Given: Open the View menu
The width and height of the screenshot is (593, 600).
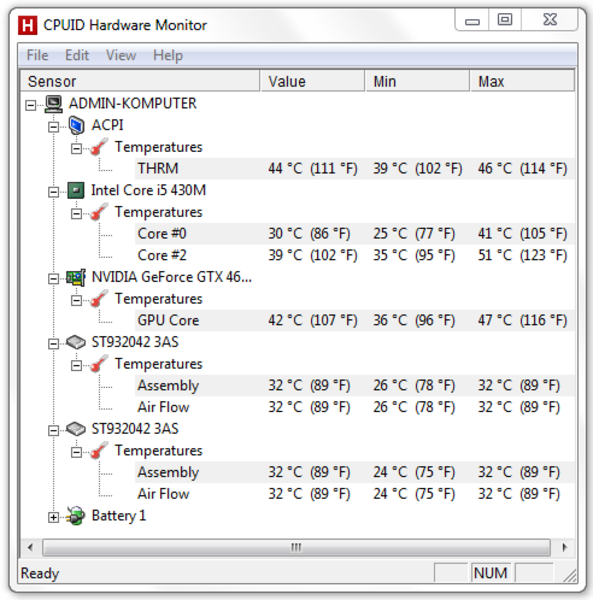Looking at the screenshot, I should coord(121,55).
